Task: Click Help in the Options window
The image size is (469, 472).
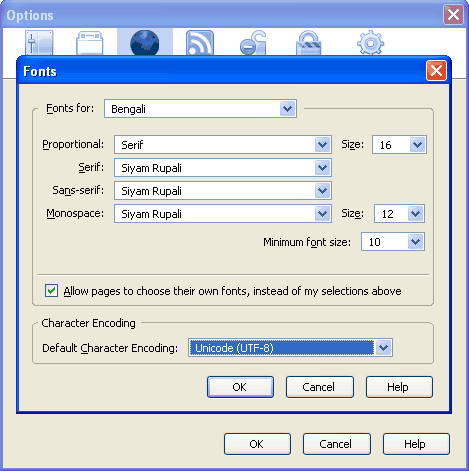Action: 416,444
